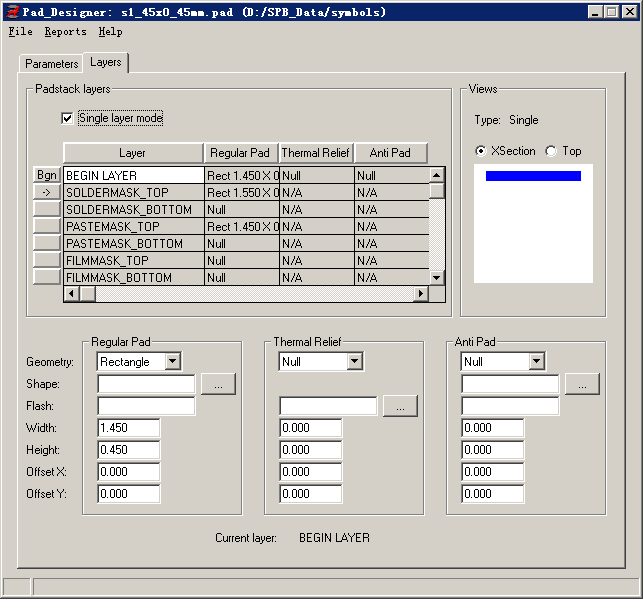This screenshot has width=643, height=599.
Task: Click the Regular Pad column header
Action: [241, 153]
